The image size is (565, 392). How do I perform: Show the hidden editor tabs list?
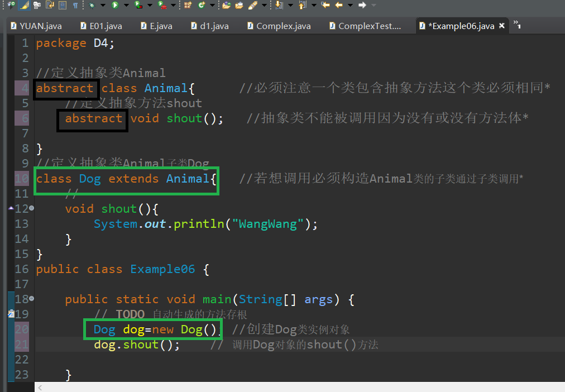pyautogui.click(x=517, y=25)
